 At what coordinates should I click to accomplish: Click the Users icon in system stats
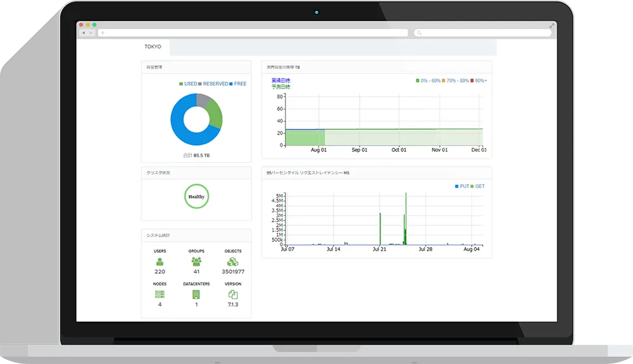pyautogui.click(x=160, y=261)
